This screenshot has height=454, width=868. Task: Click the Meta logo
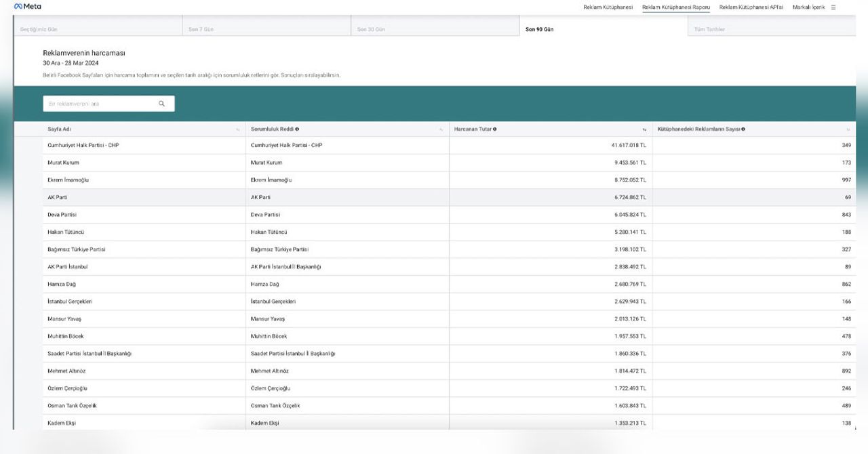coord(27,7)
